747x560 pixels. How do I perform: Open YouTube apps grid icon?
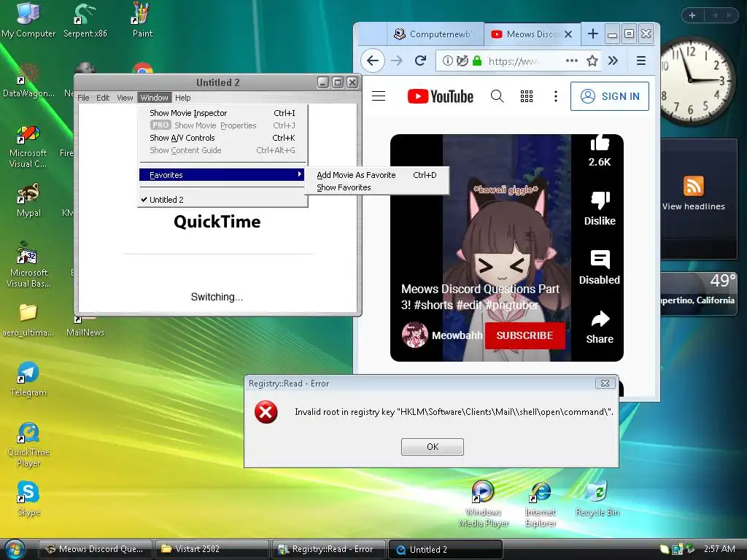tap(527, 96)
